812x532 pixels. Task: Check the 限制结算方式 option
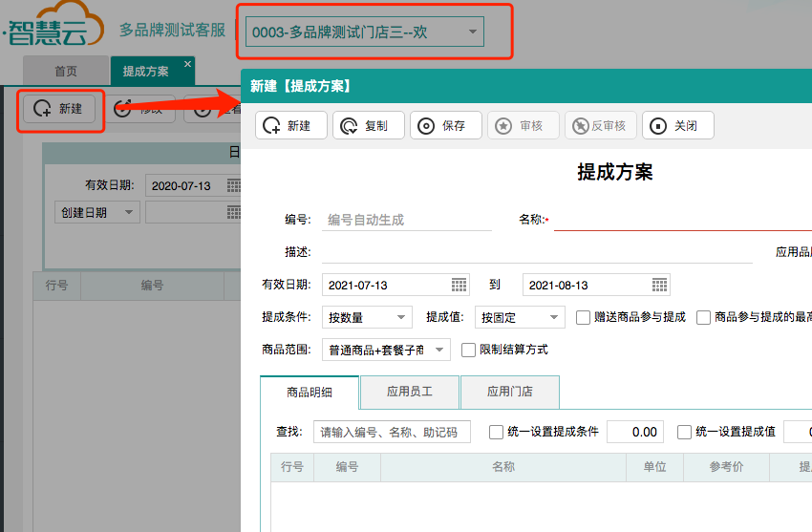(468, 350)
